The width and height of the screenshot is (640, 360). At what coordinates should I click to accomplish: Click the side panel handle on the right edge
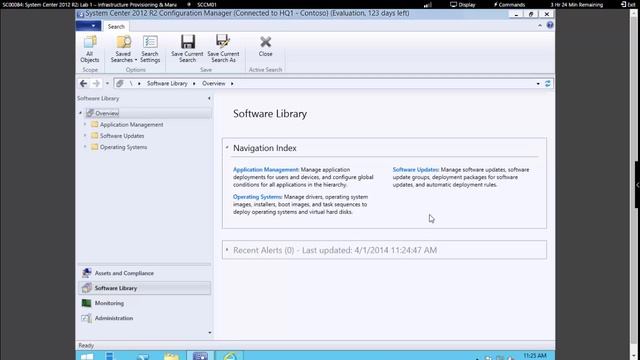[638, 185]
